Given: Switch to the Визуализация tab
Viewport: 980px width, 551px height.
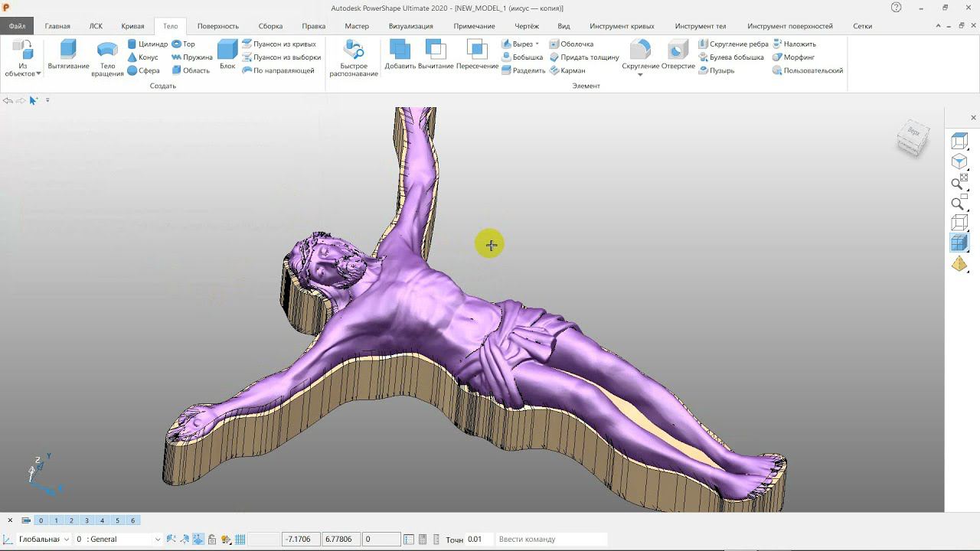Looking at the screenshot, I should tap(411, 26).
